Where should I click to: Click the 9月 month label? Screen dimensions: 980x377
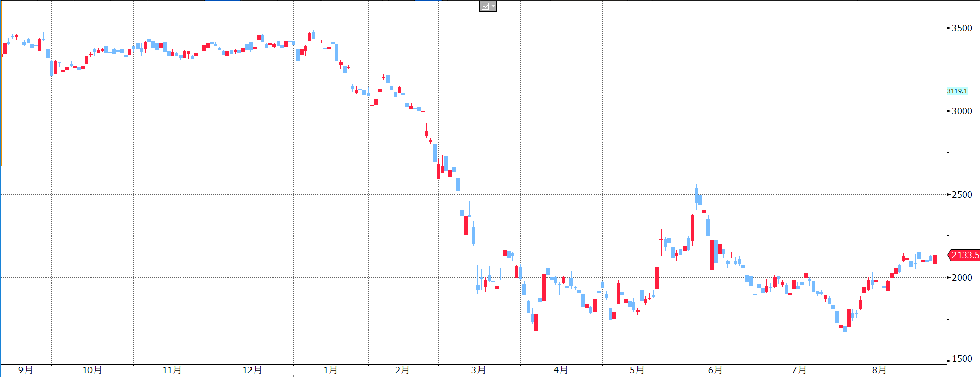(26, 370)
